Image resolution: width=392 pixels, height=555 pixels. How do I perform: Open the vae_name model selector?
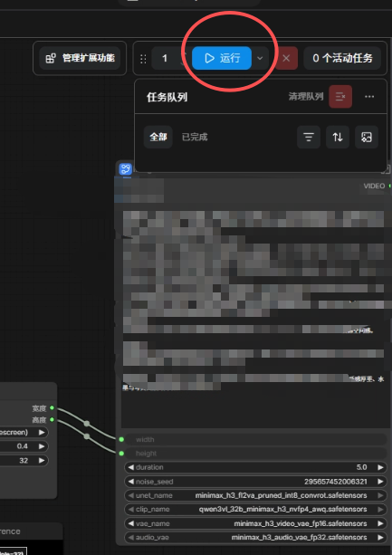pyautogui.click(x=255, y=523)
